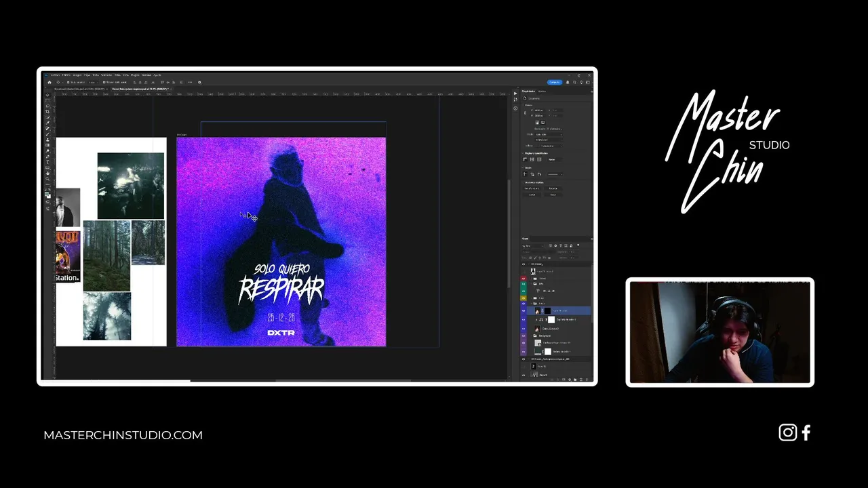
Task: Open the Facebook icon
Action: [x=806, y=432]
